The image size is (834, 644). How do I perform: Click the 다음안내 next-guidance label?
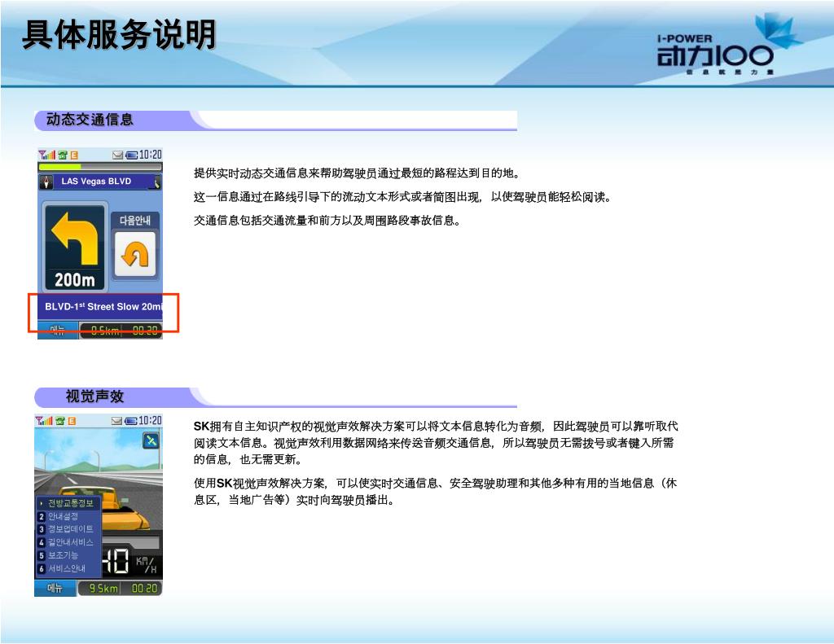click(x=134, y=220)
